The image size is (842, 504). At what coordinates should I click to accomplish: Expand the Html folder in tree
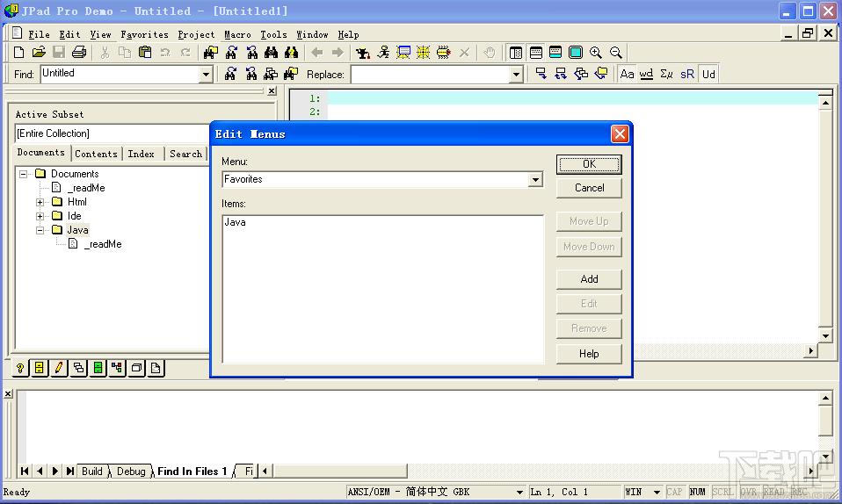click(40, 202)
